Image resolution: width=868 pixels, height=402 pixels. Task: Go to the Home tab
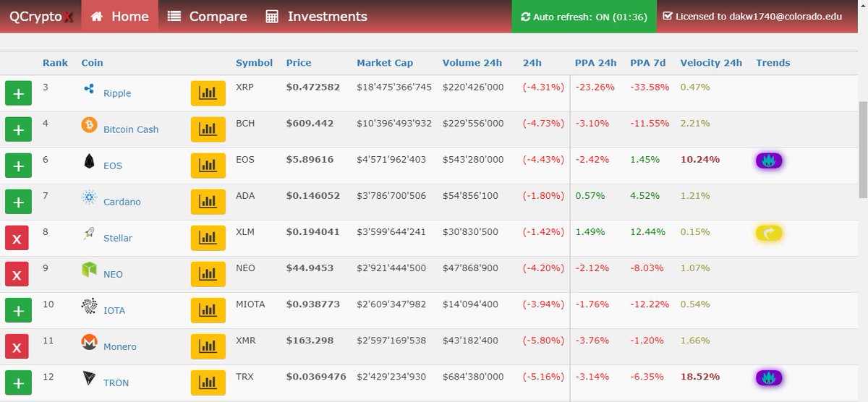[119, 16]
